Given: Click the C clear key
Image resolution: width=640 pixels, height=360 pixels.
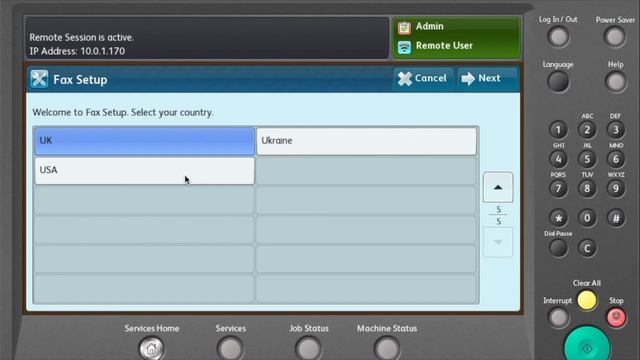Looking at the screenshot, I should 587,248.
